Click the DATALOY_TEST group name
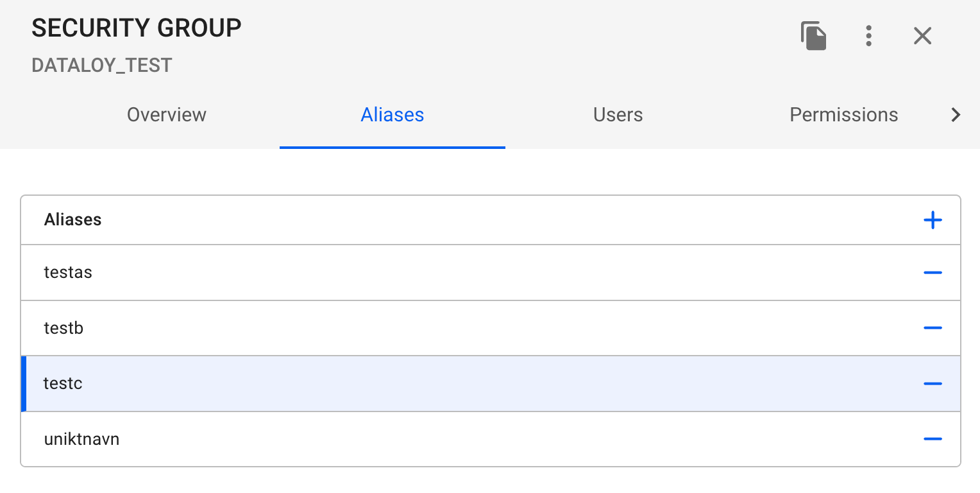The width and height of the screenshot is (980, 493). 102,65
